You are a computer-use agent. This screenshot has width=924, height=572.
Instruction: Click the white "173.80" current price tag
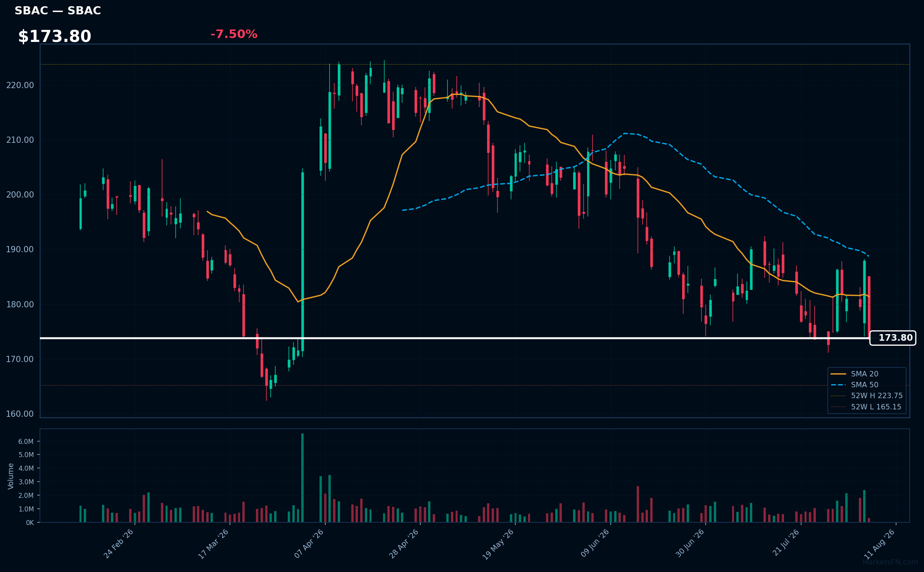coord(893,338)
